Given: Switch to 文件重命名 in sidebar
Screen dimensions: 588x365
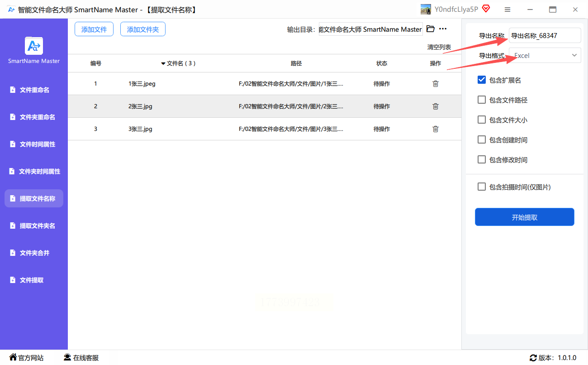Looking at the screenshot, I should pos(34,90).
